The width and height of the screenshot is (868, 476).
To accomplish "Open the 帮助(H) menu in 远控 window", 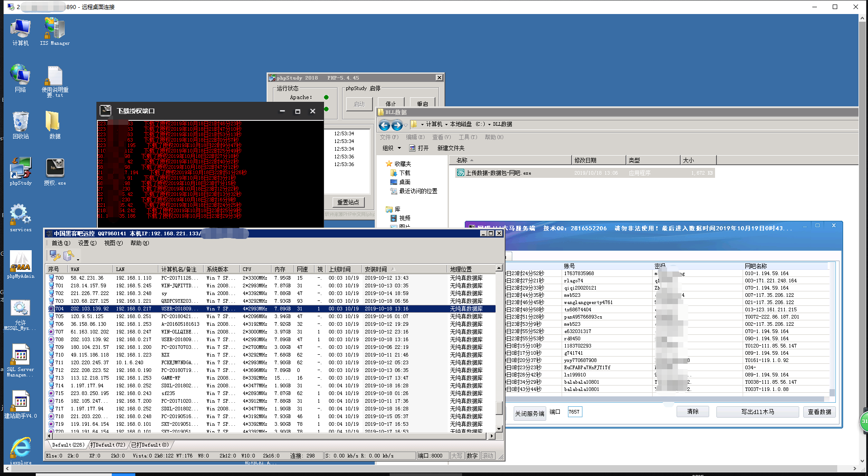I will point(139,243).
